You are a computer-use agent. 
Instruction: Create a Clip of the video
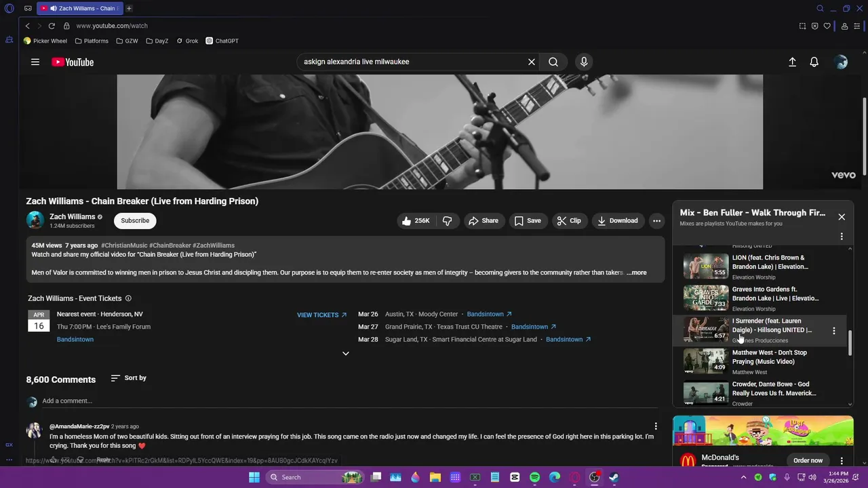[x=569, y=220]
